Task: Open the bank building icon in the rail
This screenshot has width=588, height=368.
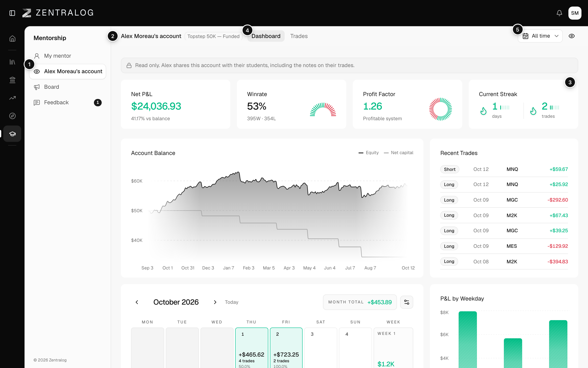Action: point(12,80)
